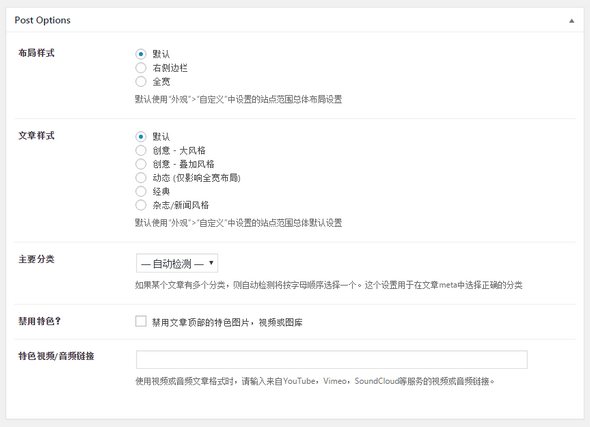
Task: Choose the 全宽 layout radio button
Action: 141,81
